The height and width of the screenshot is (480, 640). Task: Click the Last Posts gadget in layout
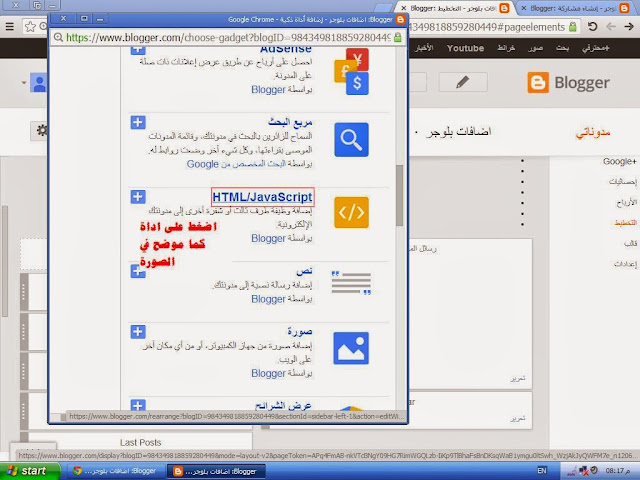coord(140,442)
